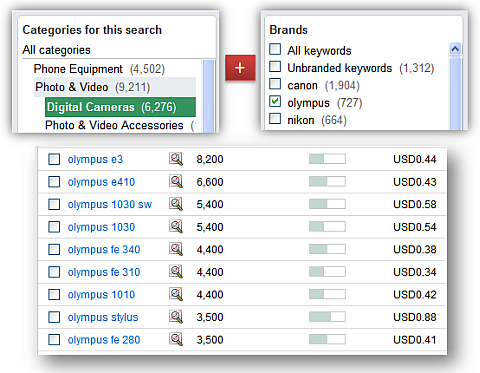
Task: Open search insights icon for olympus 1030 sw
Action: point(176,204)
